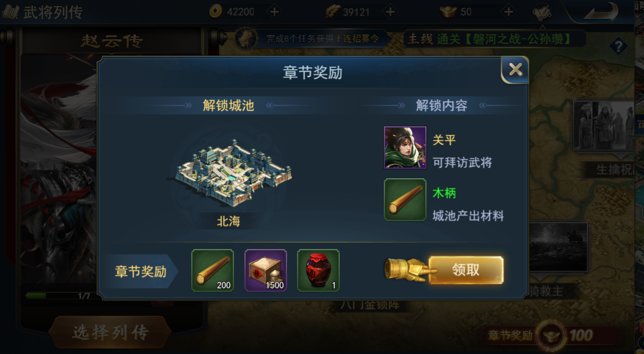Go back with the return arrow
This screenshot has width=644, height=354.
click(601, 12)
